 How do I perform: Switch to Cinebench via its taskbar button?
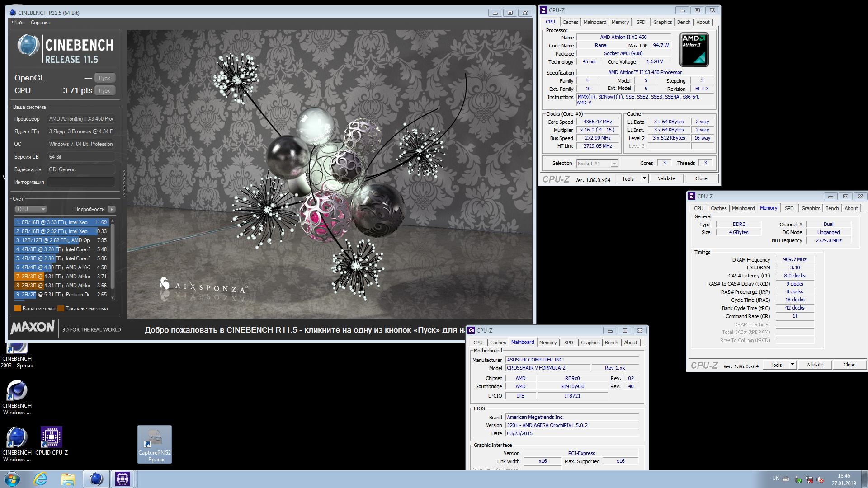tap(96, 479)
